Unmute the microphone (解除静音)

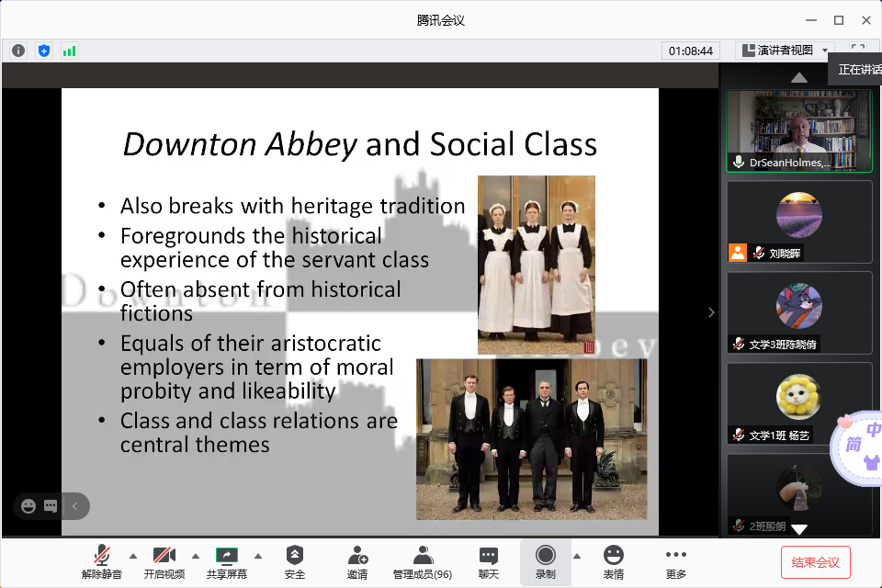tap(101, 561)
